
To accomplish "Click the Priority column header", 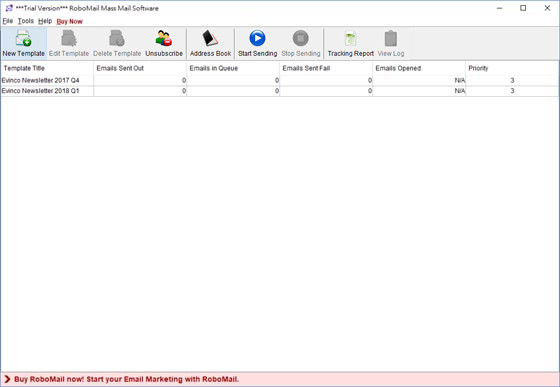I will [512, 68].
